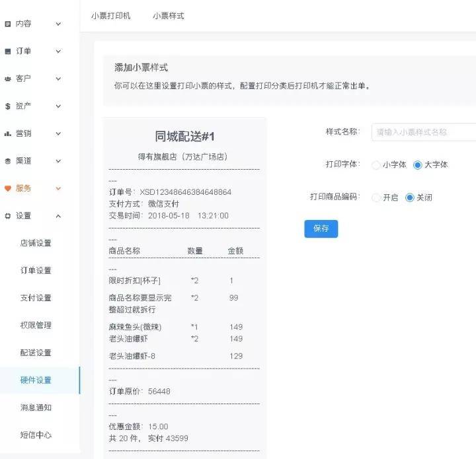Image resolution: width=476 pixels, height=459 pixels.
Task: Click the 渠道 layers icon
Action: 8,161
